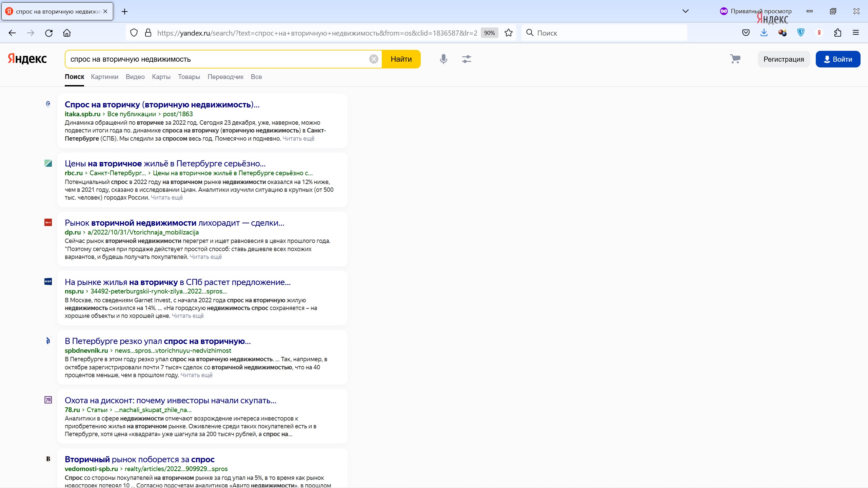Click the 78.ru result favicon

[x=48, y=400]
